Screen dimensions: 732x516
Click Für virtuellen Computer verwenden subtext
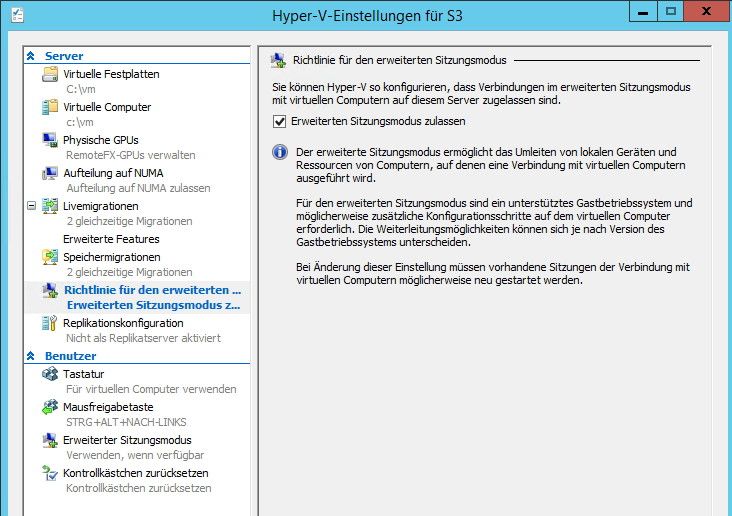[151, 389]
